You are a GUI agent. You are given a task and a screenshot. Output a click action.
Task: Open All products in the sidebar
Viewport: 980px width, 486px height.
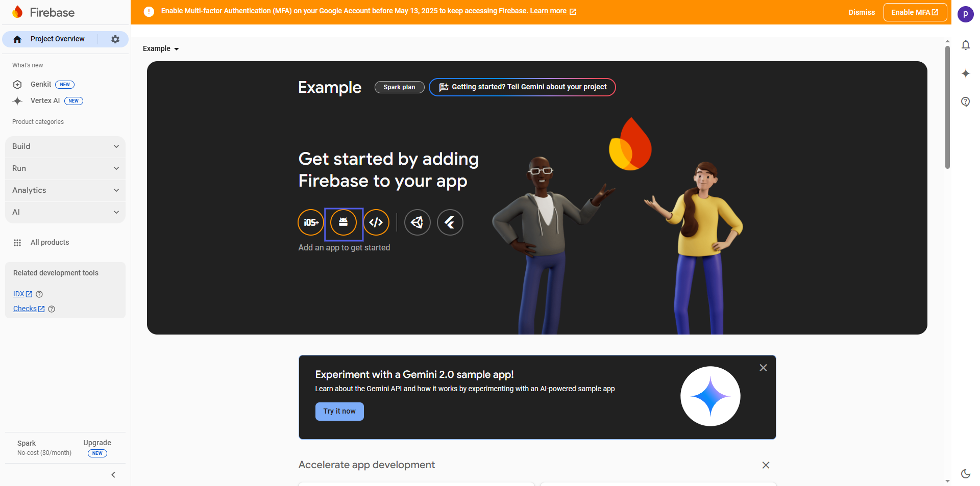(x=50, y=243)
